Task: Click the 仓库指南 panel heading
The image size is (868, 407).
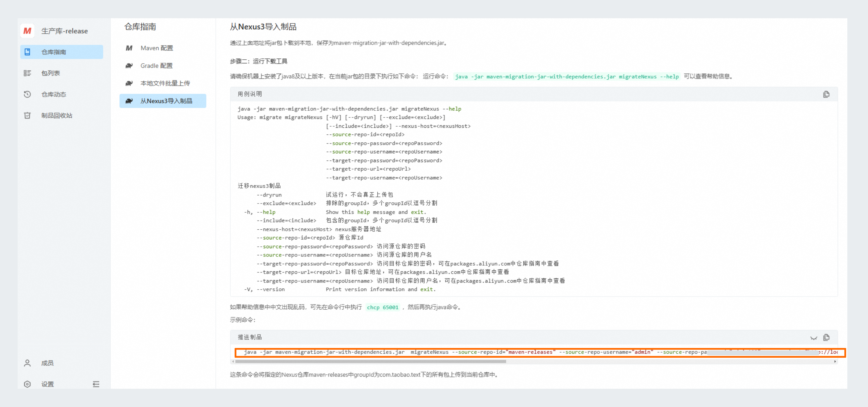Action: tap(140, 27)
